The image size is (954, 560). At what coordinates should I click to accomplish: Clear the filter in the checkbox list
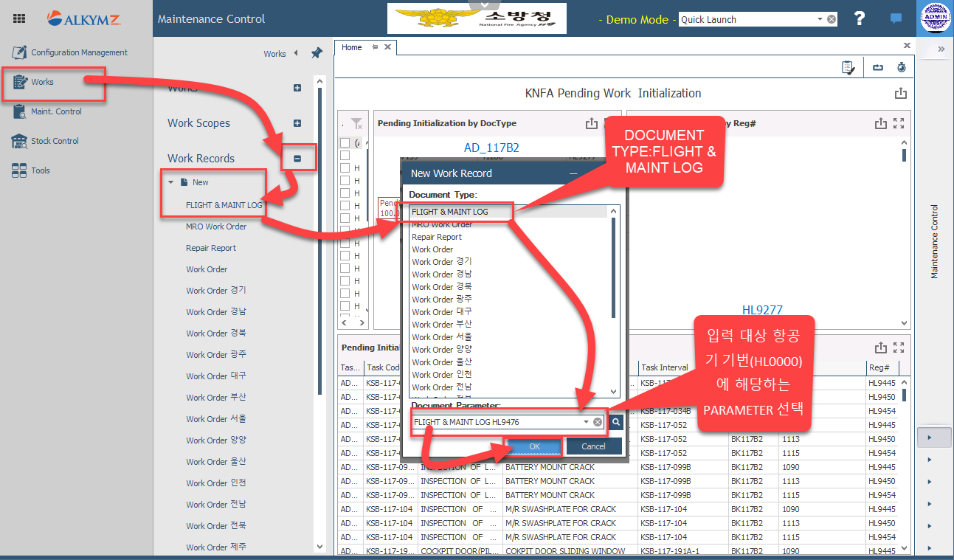point(356,124)
